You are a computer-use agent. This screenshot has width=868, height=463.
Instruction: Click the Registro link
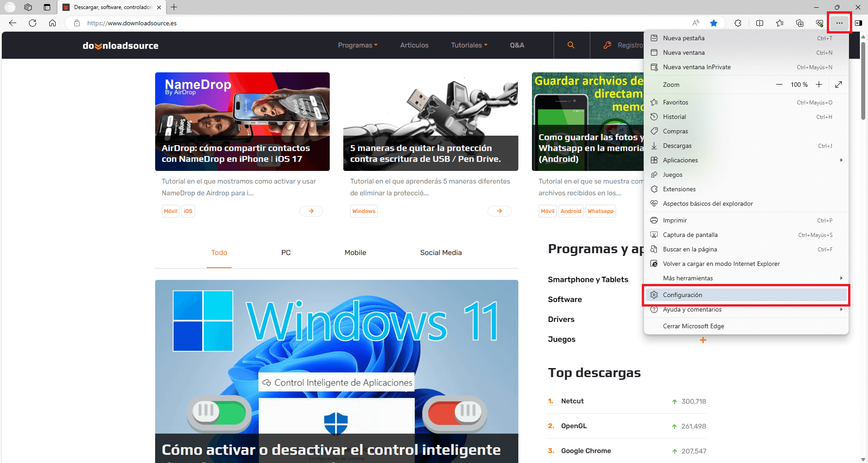[x=623, y=45]
